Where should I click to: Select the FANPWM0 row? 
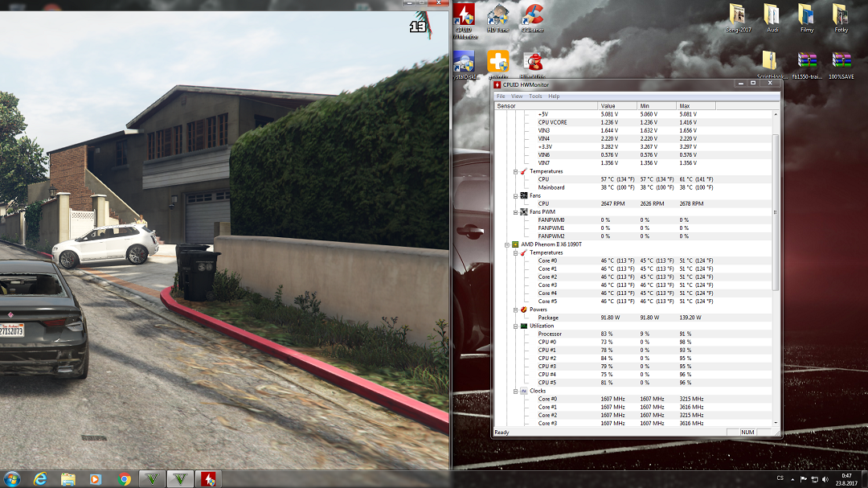(633, 220)
